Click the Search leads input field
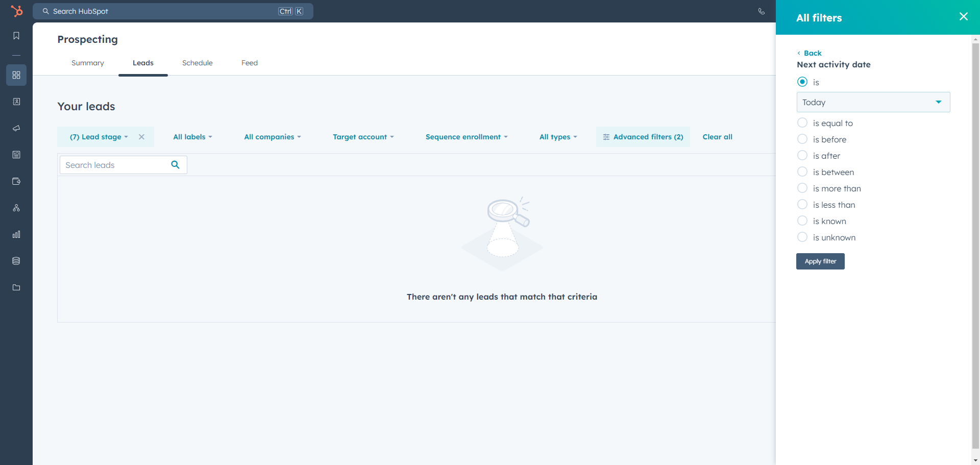This screenshot has height=465, width=980. click(x=123, y=165)
